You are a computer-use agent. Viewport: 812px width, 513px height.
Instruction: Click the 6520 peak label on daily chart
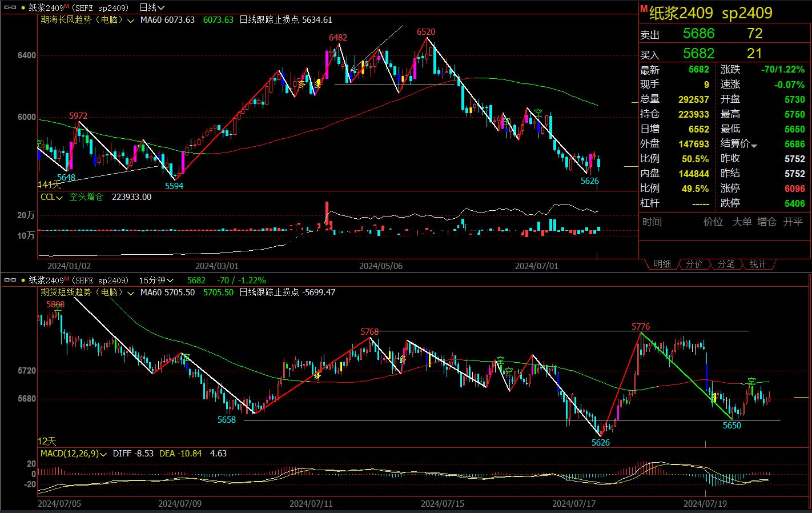coord(425,32)
